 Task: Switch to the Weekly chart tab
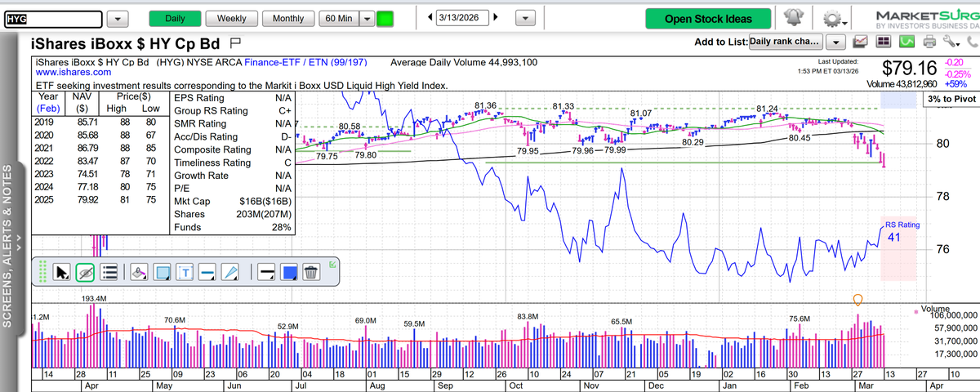pos(232,18)
